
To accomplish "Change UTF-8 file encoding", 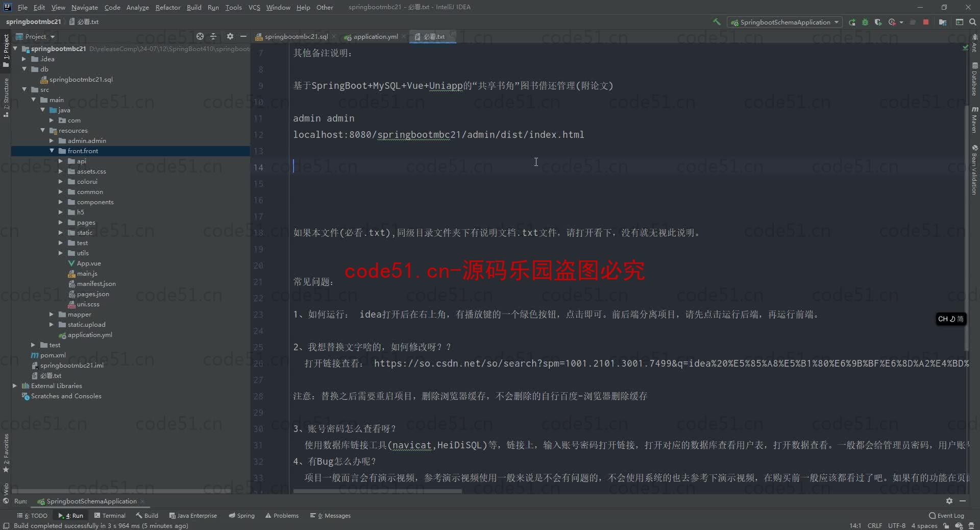I will click(896, 525).
